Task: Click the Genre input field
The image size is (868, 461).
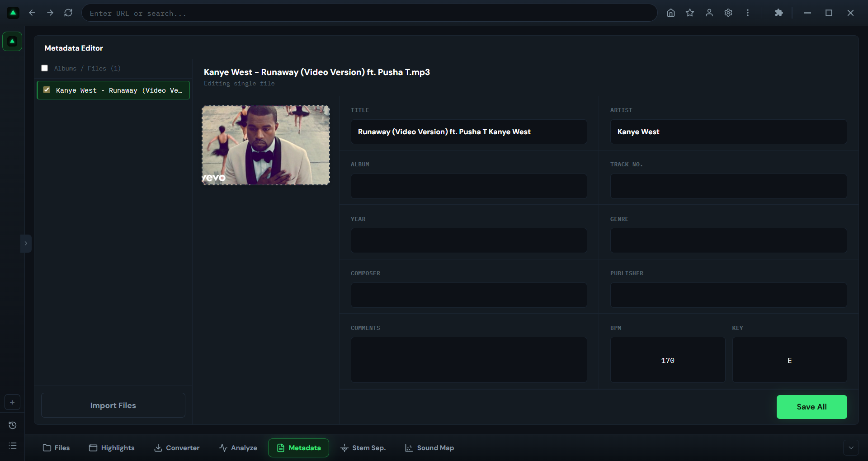Action: (728, 240)
